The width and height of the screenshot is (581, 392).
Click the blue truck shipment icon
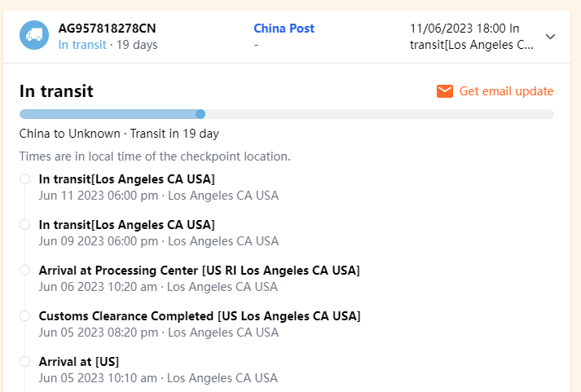tap(34, 36)
